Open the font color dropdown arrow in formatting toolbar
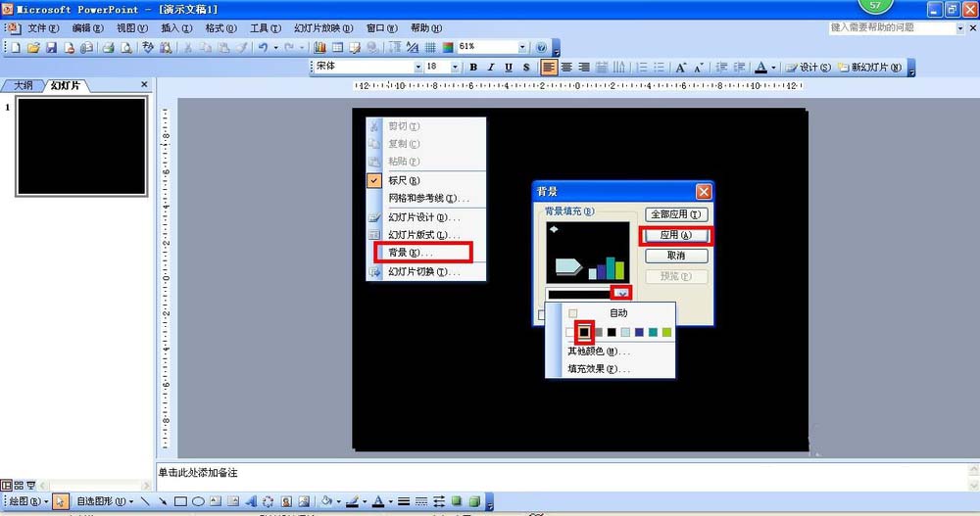 coord(773,67)
